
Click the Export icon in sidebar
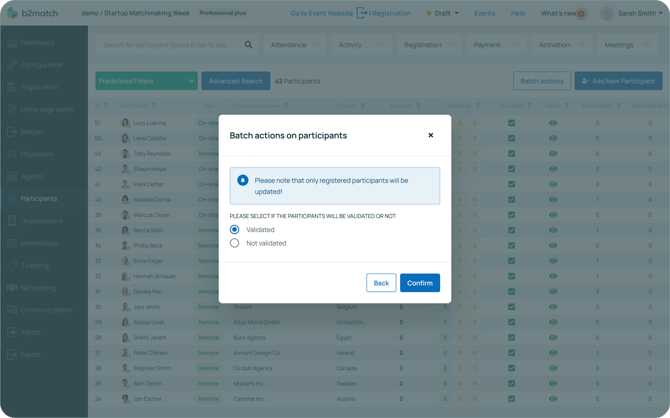pyautogui.click(x=12, y=354)
